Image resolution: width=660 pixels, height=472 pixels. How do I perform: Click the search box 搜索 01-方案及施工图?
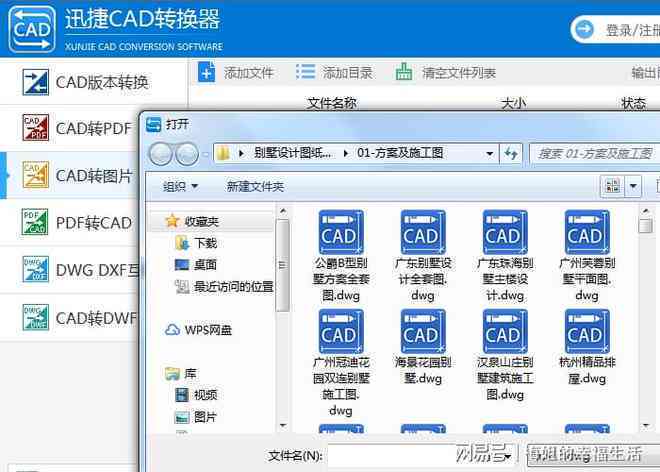pos(594,154)
